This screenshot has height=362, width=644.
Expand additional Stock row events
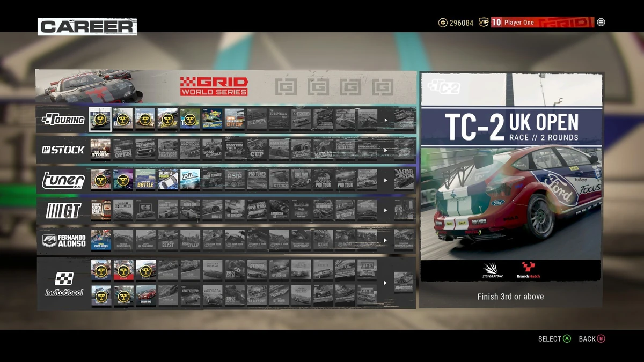click(x=385, y=150)
